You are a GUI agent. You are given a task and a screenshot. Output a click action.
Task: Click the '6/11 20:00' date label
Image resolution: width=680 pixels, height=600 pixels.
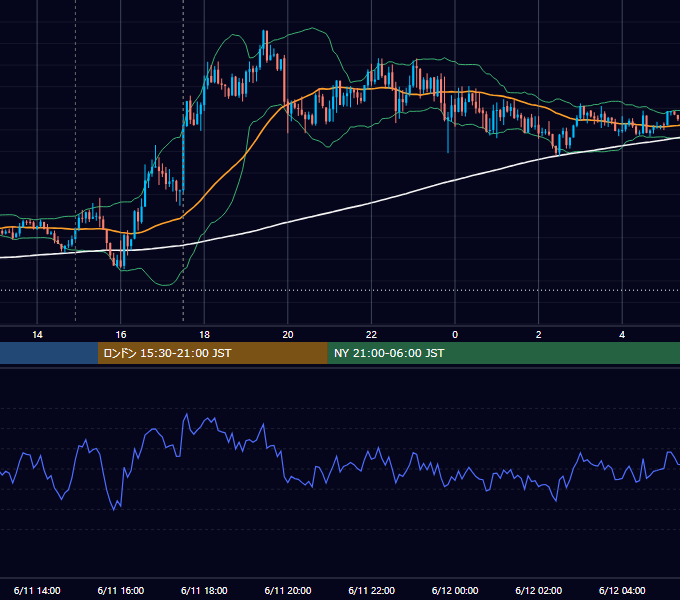coord(288,590)
